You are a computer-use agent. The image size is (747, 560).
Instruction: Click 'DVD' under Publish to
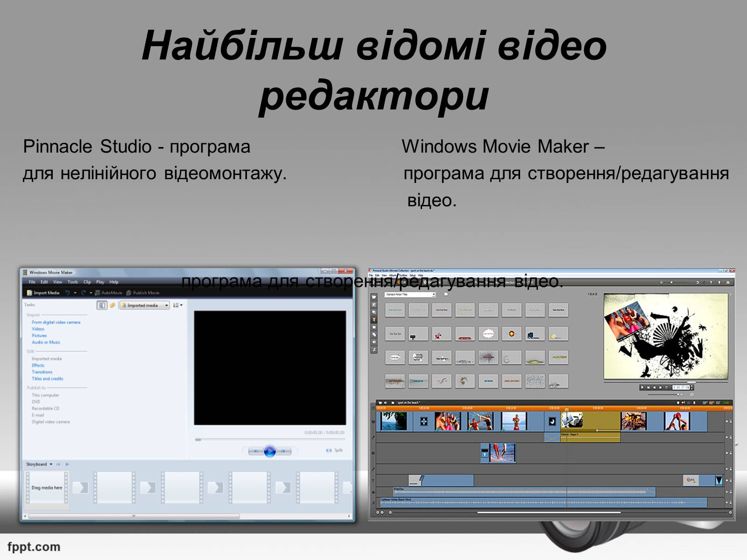click(35, 401)
